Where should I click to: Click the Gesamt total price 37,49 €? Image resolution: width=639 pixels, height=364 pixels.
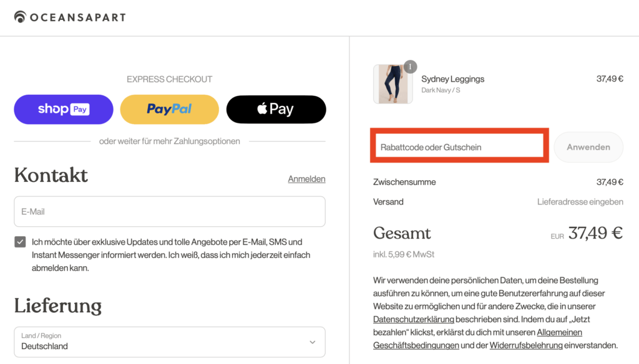tap(595, 233)
